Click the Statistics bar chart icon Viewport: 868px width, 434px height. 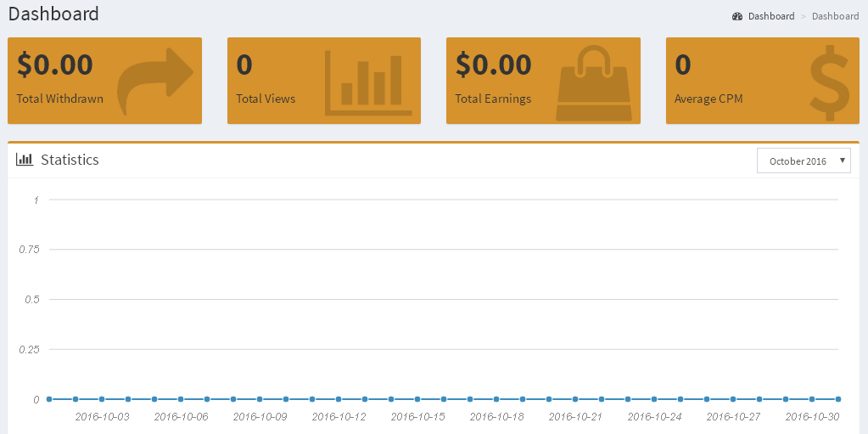click(25, 160)
